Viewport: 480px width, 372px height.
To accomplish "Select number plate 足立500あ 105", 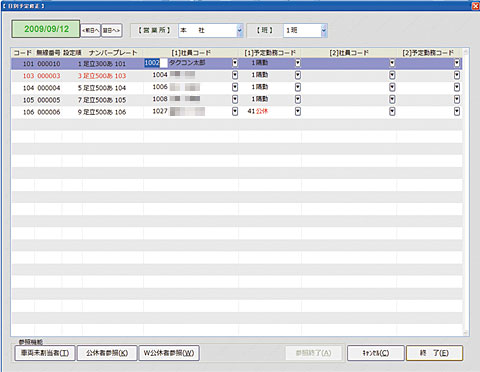I will (104, 100).
